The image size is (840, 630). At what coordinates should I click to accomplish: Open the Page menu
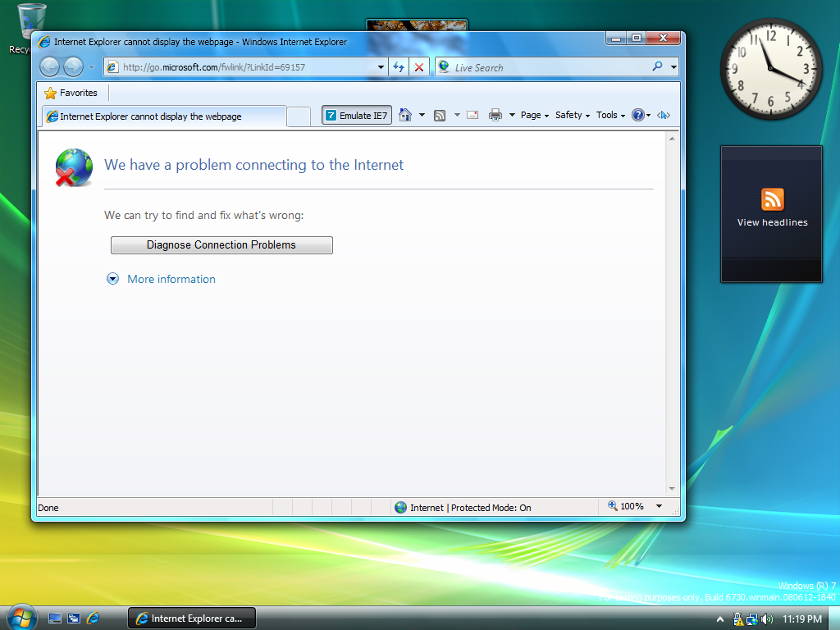[534, 115]
